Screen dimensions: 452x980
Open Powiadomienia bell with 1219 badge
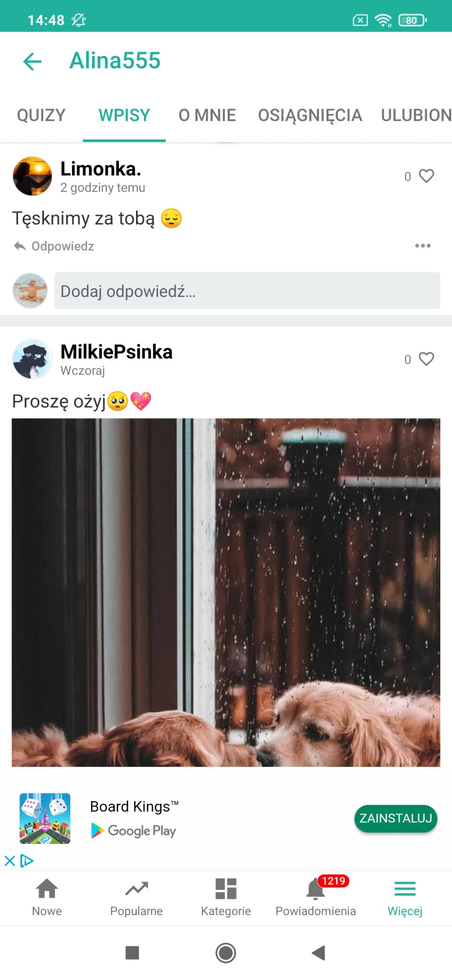click(x=316, y=889)
